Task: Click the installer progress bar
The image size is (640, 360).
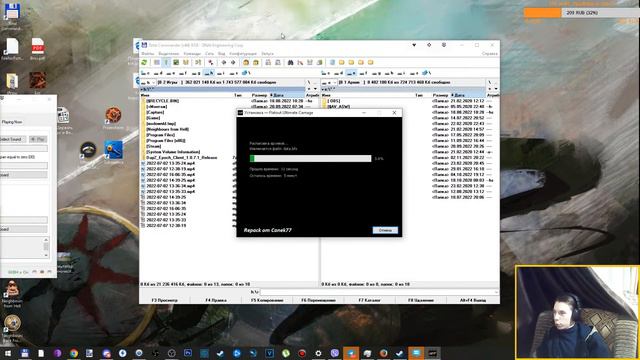Action: coord(310,158)
